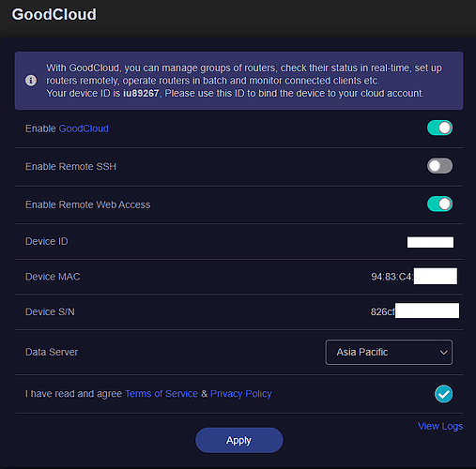The image size is (476, 469).
Task: Turn off the Enable GoodCloud switch
Action: coord(439,128)
